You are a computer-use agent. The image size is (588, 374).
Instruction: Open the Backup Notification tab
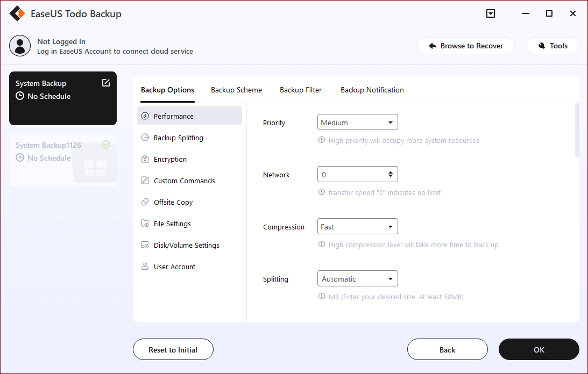coord(372,90)
